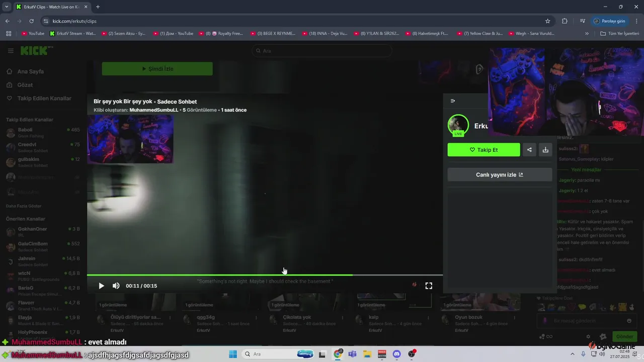Viewport: 644px width, 362px height.
Task: Show hidden system tray icons chevron
Action: tap(573, 354)
